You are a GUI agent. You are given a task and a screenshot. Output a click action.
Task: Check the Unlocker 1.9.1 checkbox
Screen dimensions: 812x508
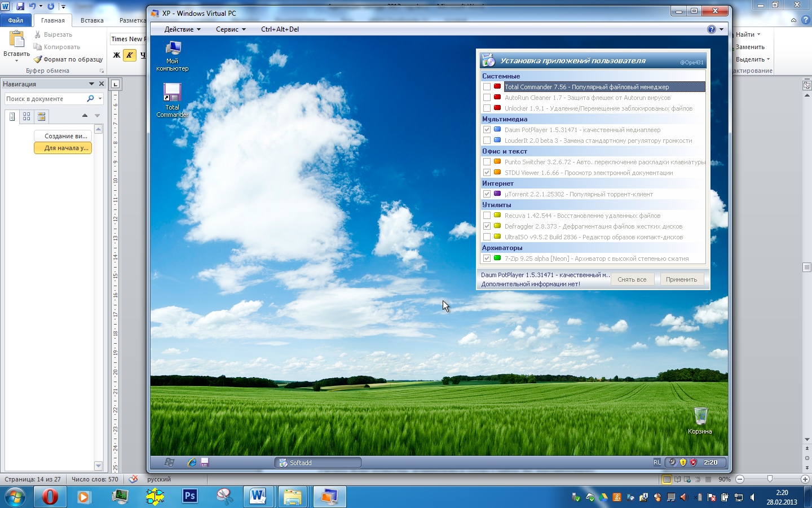pyautogui.click(x=487, y=108)
